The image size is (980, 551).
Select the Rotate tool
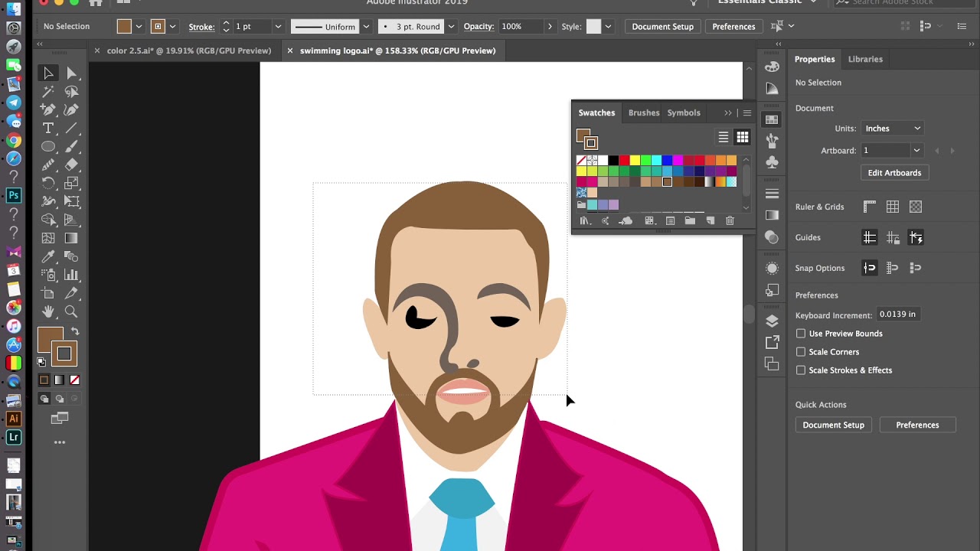coord(48,183)
